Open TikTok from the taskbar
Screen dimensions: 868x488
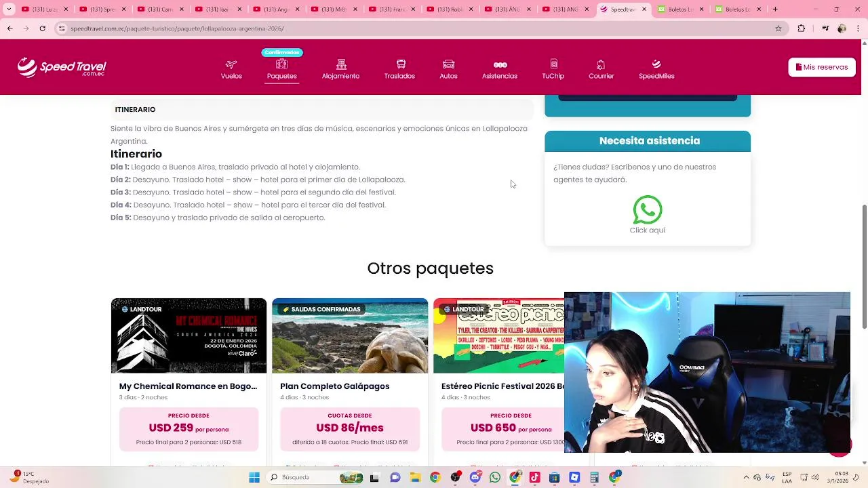point(534,478)
